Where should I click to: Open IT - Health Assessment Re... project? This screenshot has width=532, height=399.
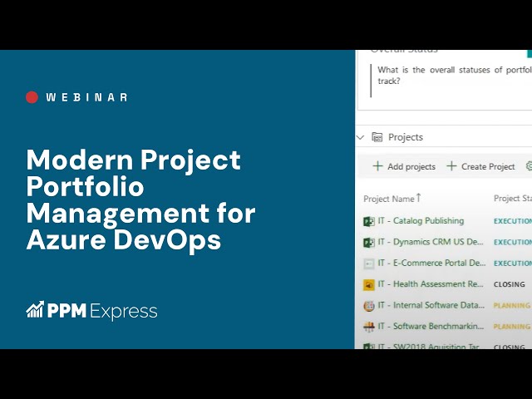click(x=431, y=284)
